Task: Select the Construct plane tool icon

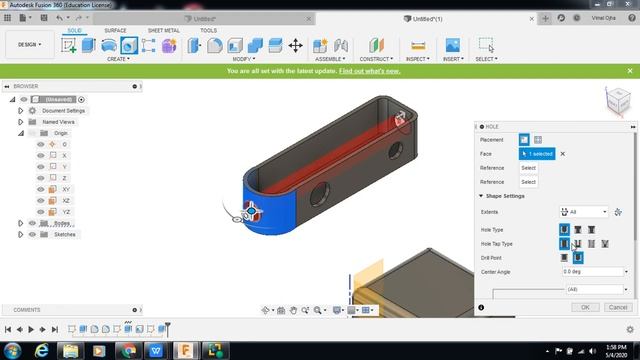Action: pyautogui.click(x=376, y=45)
